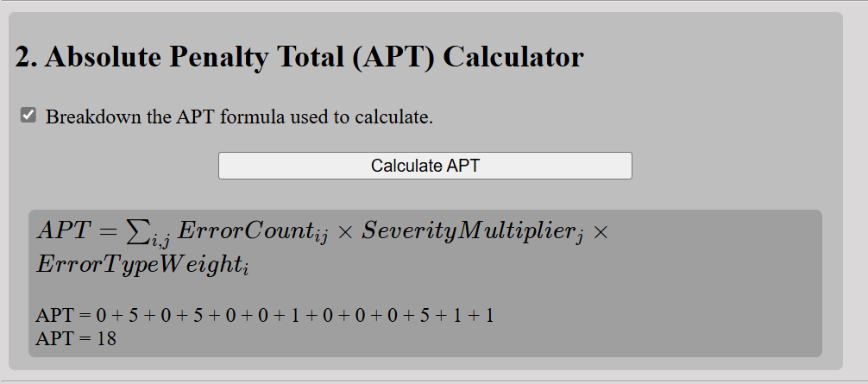Click the Absolute Penalty Total heading
Viewport: 868px width, 384px height.
299,57
